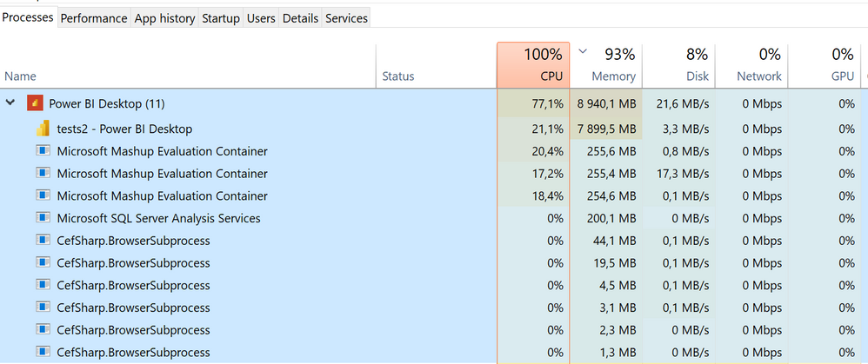Sort by the CPU column header
The image size is (868, 364).
click(x=533, y=65)
